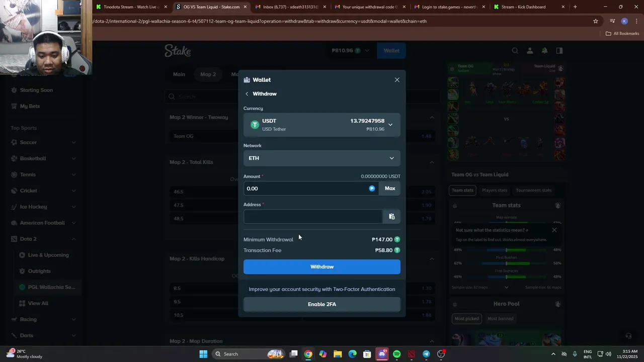Open a new browser tab
Image resolution: width=644 pixels, height=362 pixels.
click(575, 7)
